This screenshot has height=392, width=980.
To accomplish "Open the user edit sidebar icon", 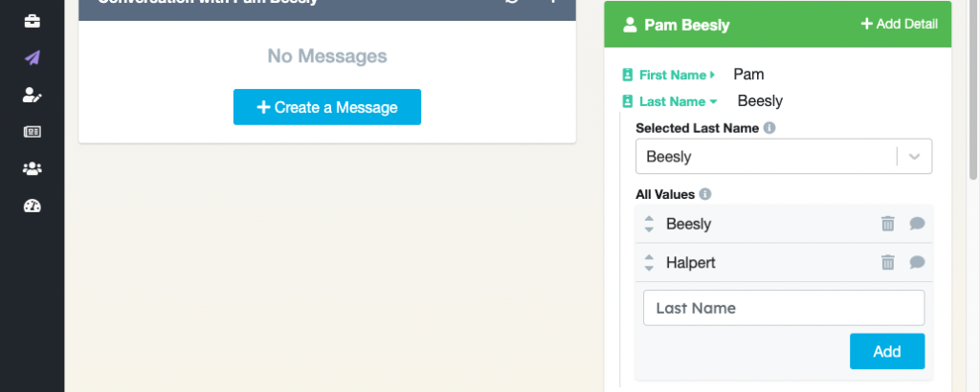I will 33,95.
